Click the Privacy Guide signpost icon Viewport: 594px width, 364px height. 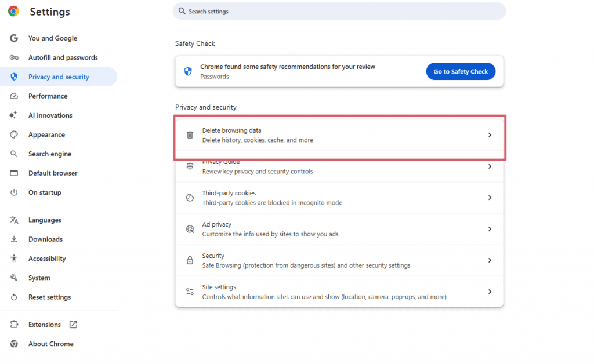[190, 166]
